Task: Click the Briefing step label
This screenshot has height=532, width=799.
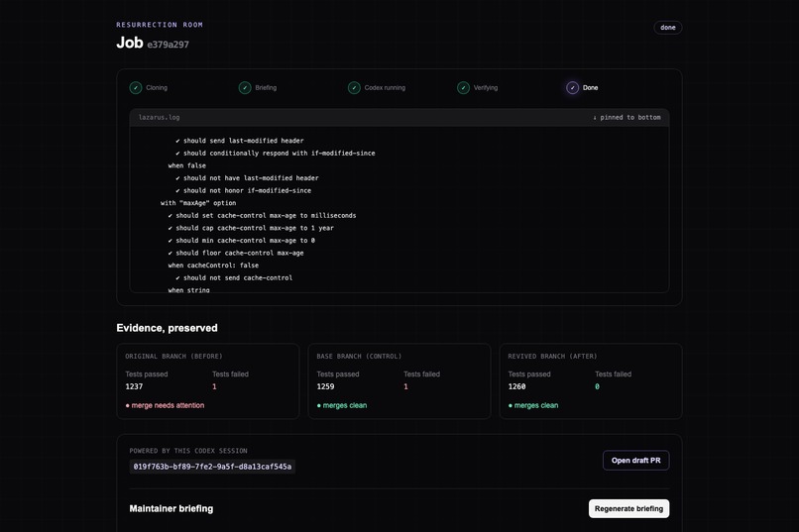Action: click(266, 87)
